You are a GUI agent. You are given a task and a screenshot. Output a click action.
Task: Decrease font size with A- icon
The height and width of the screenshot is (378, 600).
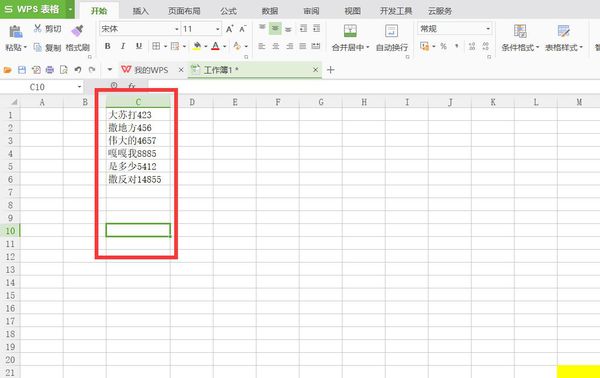coord(243,29)
